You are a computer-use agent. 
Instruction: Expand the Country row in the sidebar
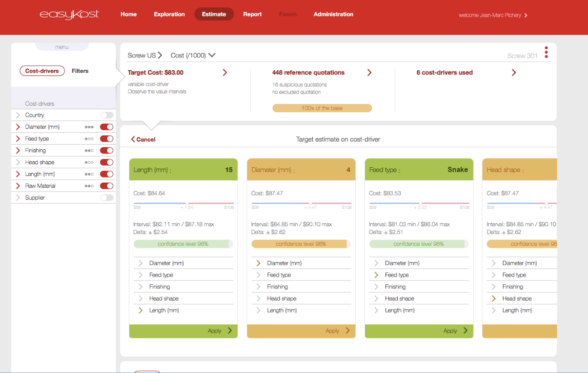click(x=17, y=115)
